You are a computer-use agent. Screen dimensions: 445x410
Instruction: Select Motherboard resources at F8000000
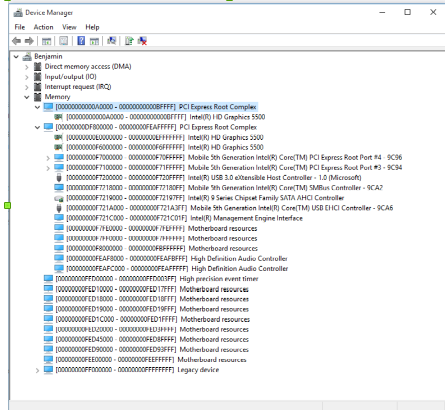[x=162, y=248]
